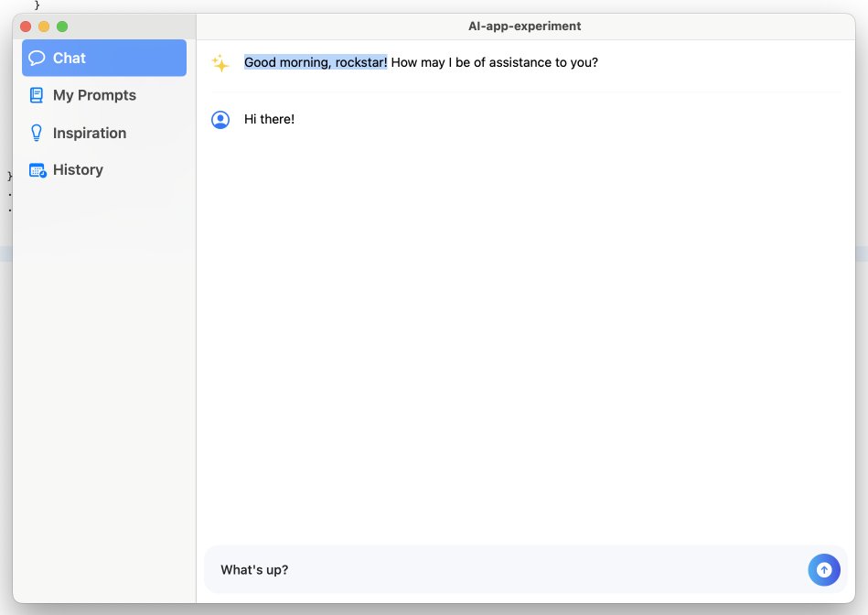The height and width of the screenshot is (615, 868).
Task: Navigate to the History section
Action: click(x=78, y=169)
